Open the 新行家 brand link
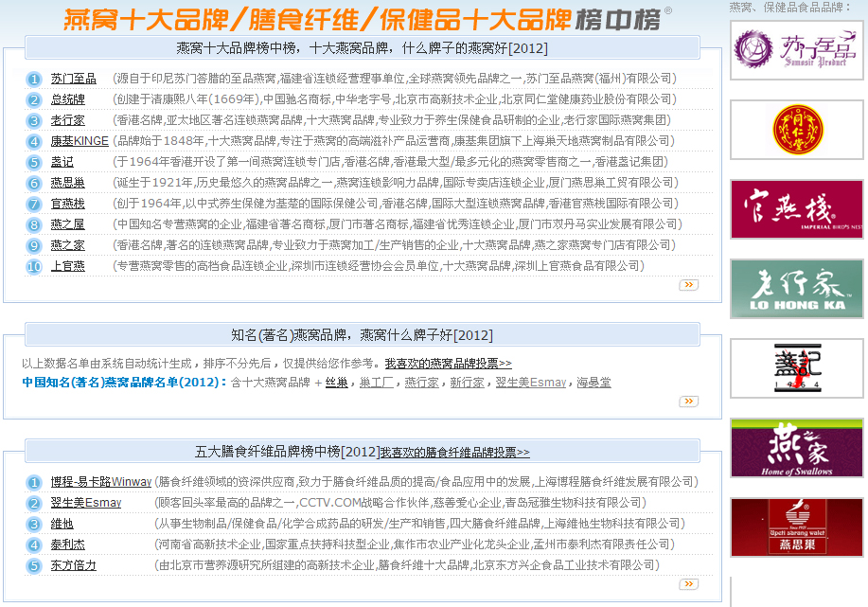Viewport: 868px width, 607px height. 468,383
